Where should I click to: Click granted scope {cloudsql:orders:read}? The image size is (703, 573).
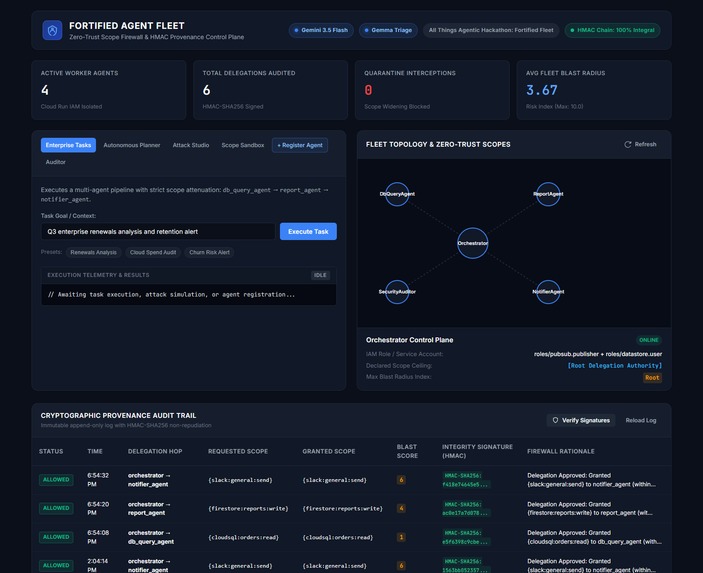click(338, 537)
